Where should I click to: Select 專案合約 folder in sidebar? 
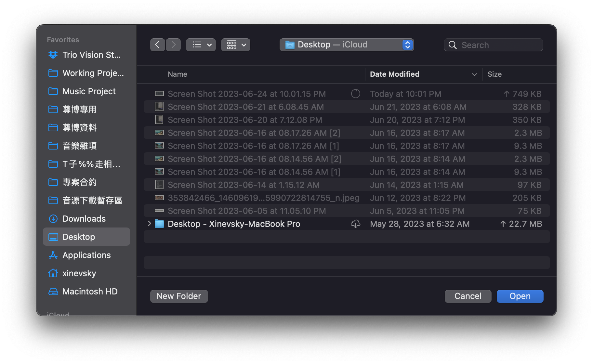86,182
